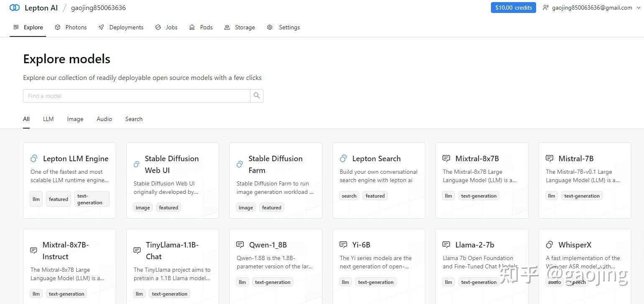This screenshot has width=644, height=304.
Task: Click the $10.00 credits button
Action: click(513, 8)
